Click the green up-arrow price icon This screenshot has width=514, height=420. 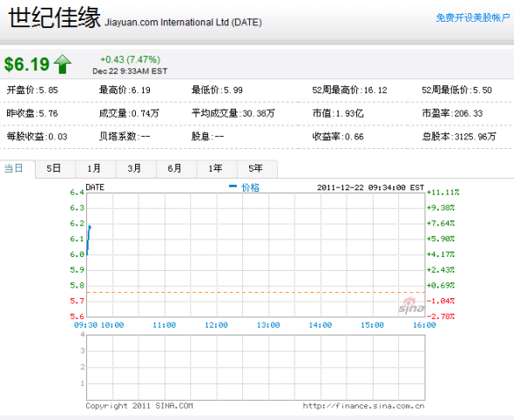click(63, 64)
